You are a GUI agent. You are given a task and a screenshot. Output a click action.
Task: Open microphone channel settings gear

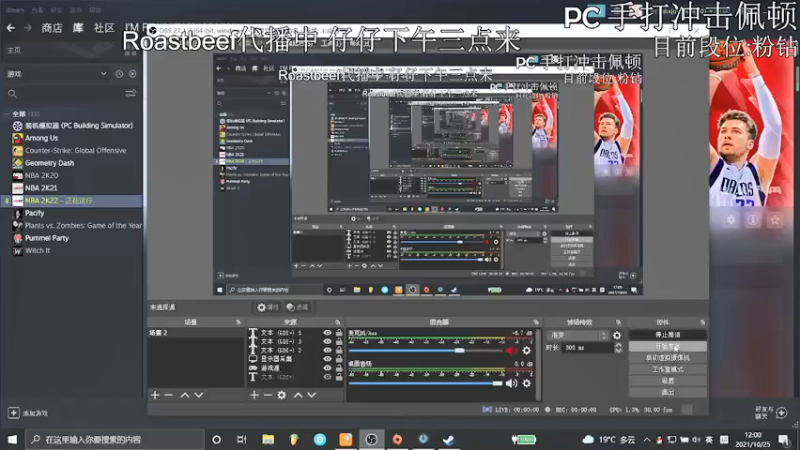coord(527,351)
